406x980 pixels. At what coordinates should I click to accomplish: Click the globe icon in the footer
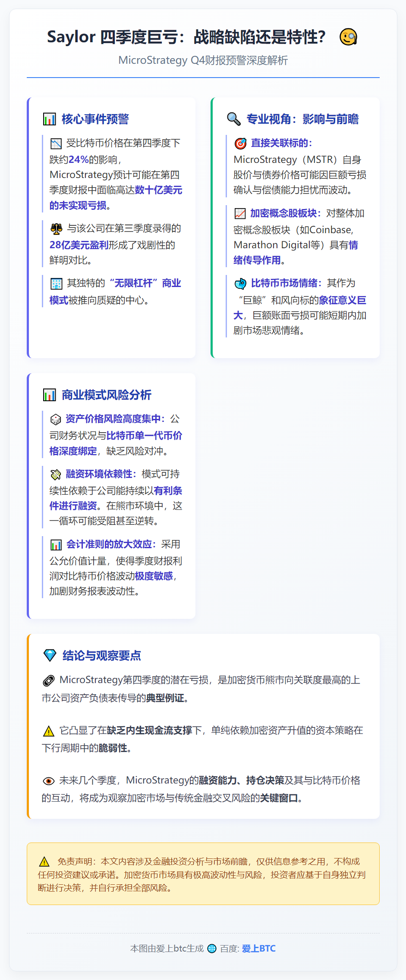point(212,949)
